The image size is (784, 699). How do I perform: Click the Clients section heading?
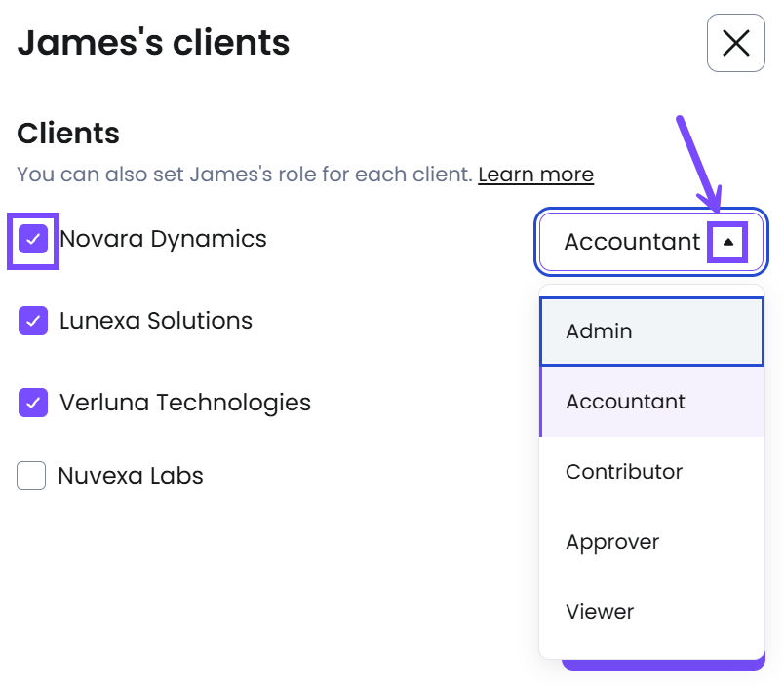(x=68, y=134)
